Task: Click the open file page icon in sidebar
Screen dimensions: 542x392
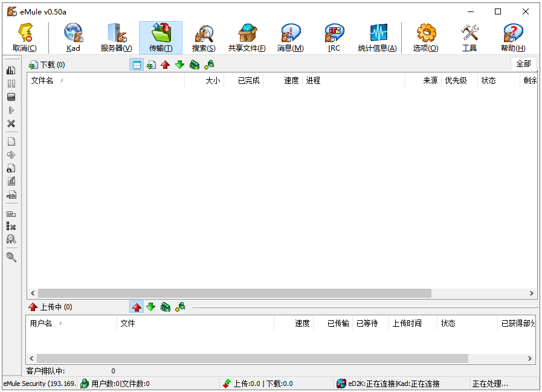Action: 11,141
